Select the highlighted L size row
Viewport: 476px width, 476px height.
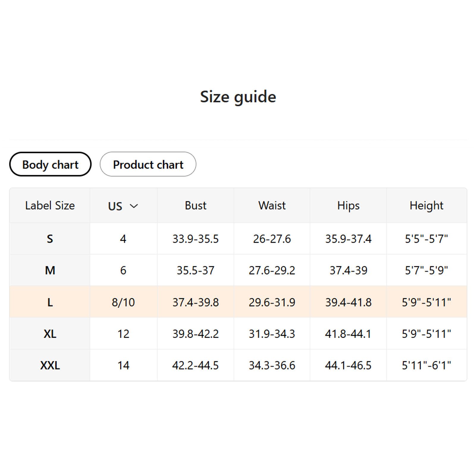(238, 302)
